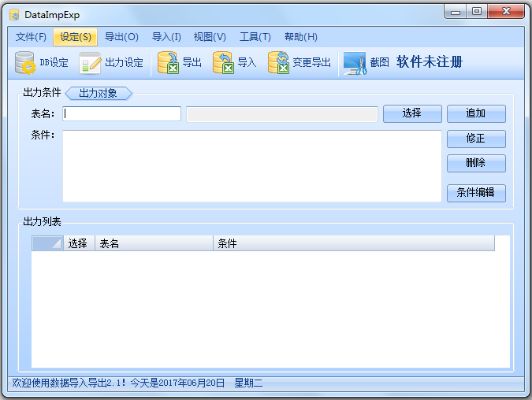Click the 软件未注册 unregistered notice text
Viewport: 532px width, 400px height.
point(430,62)
